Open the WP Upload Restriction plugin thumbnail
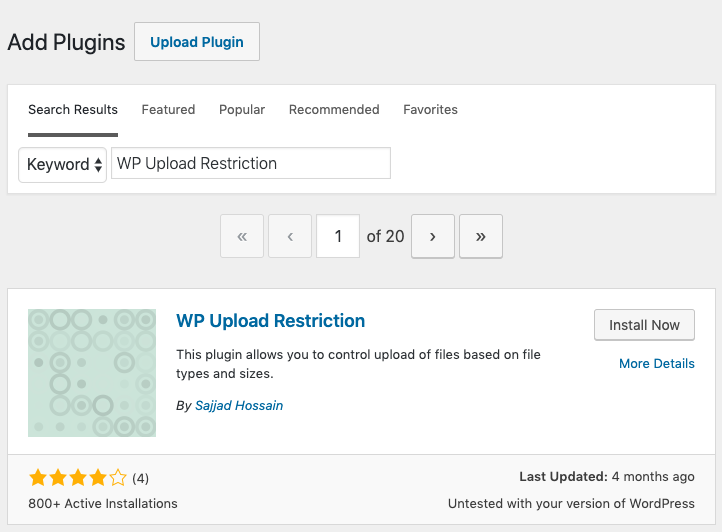The width and height of the screenshot is (722, 532). [92, 373]
